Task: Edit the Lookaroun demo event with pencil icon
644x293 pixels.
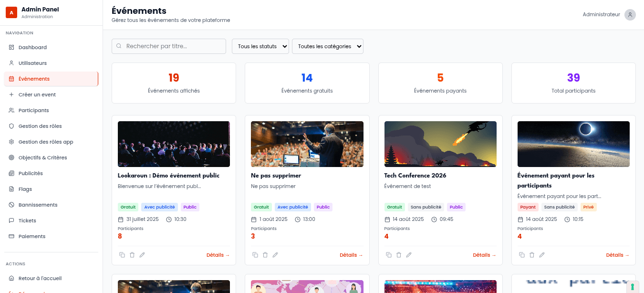Action: [142, 255]
